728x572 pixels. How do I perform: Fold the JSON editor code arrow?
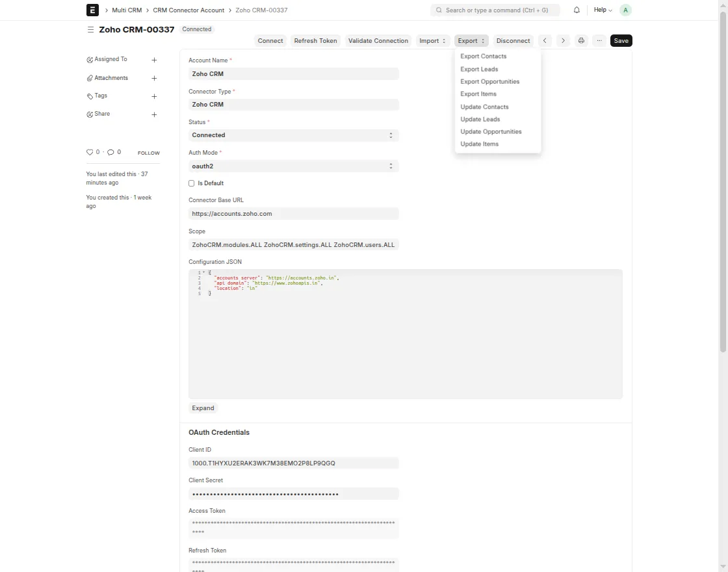click(204, 272)
